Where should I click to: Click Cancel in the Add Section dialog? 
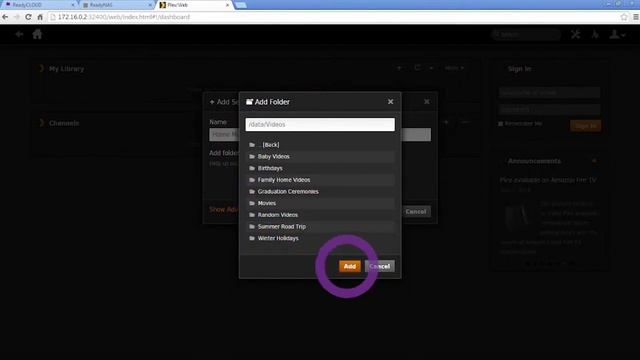(x=416, y=211)
